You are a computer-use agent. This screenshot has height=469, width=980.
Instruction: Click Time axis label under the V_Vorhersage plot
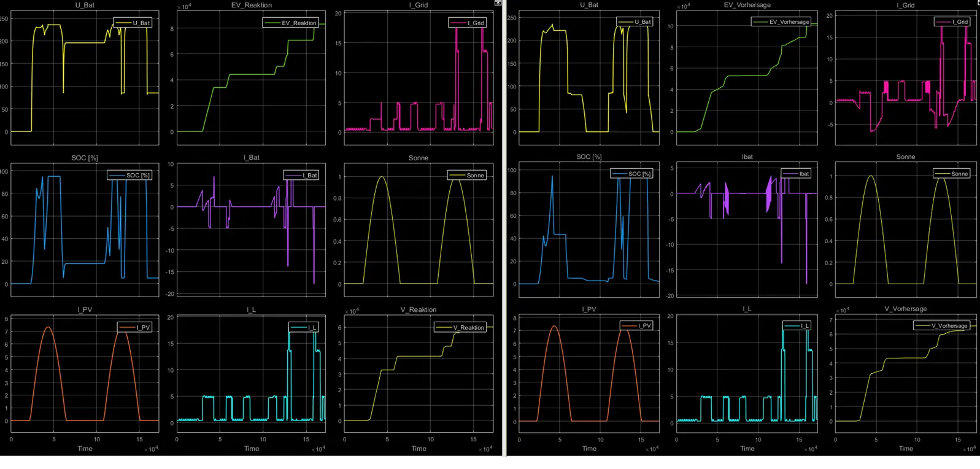click(x=906, y=449)
